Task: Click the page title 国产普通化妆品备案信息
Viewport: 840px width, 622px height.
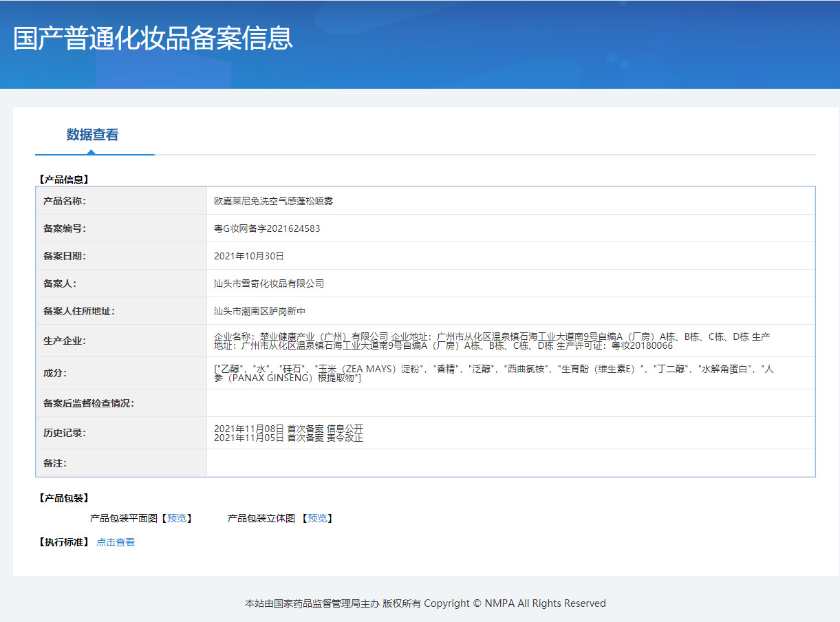Action: point(153,39)
